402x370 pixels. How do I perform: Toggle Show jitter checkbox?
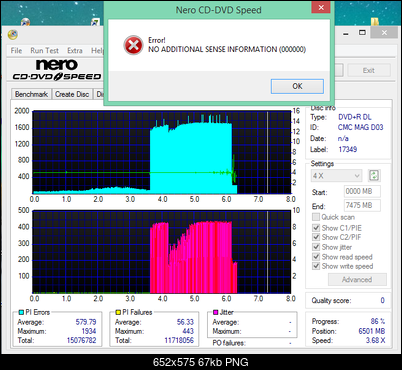coord(316,247)
